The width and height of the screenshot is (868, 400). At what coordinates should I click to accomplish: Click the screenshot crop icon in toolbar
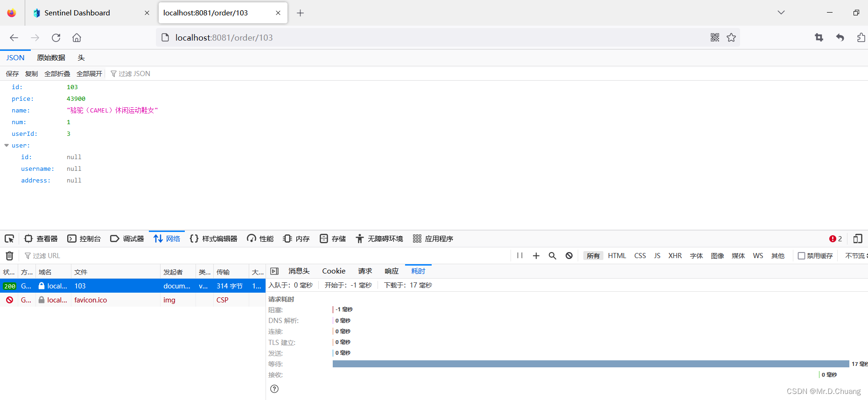(819, 37)
